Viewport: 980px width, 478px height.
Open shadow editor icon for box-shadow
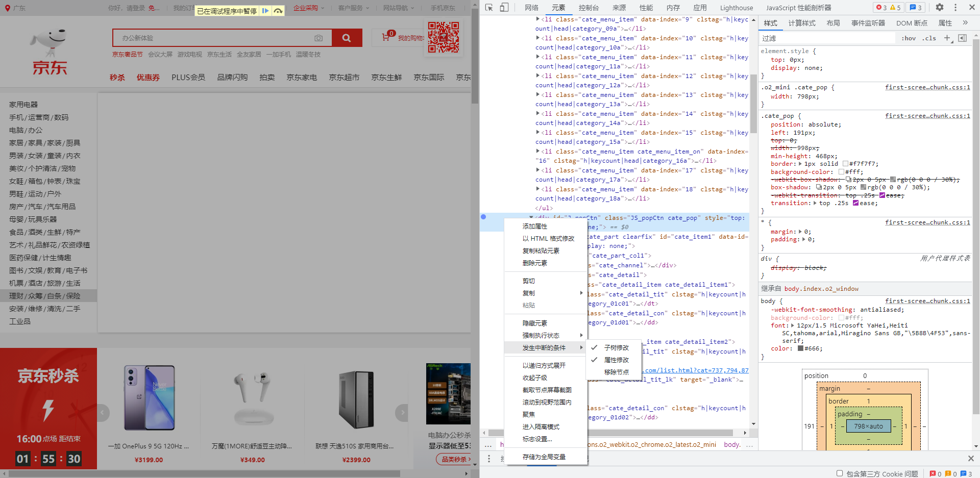tap(819, 188)
